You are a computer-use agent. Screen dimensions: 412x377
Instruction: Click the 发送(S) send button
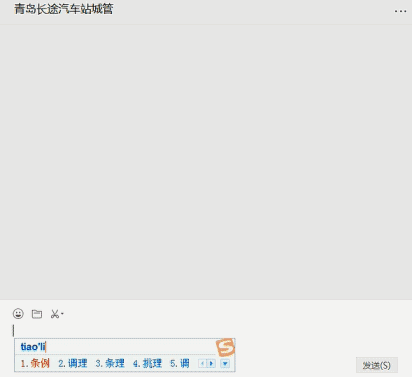tap(377, 365)
